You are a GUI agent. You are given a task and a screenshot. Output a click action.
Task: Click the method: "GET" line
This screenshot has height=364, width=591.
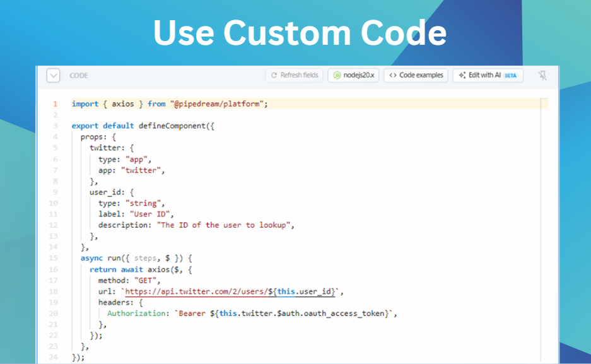129,280
